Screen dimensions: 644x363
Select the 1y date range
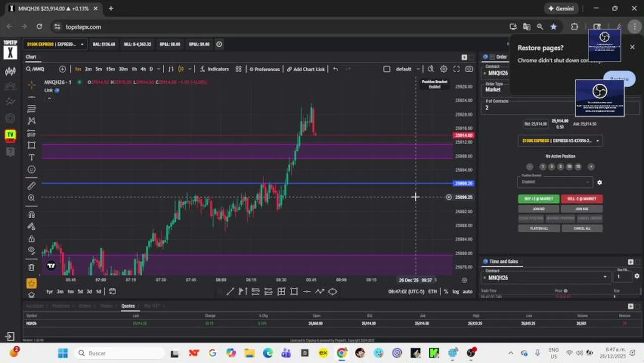pos(50,291)
